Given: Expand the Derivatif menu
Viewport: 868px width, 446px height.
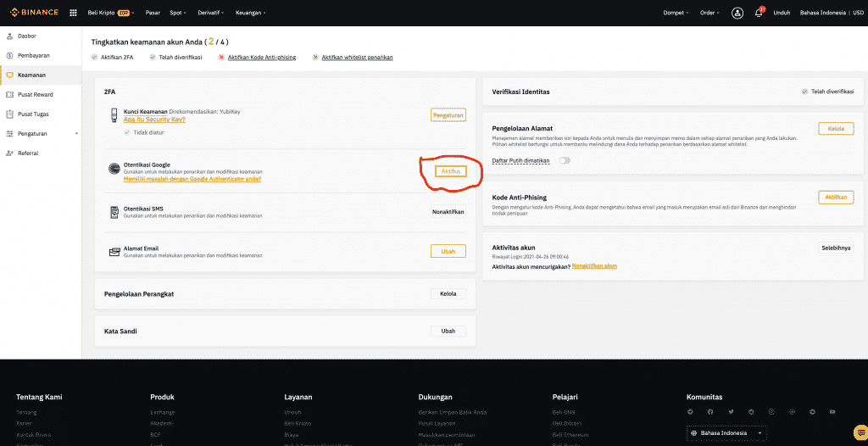Looking at the screenshot, I should [212, 13].
